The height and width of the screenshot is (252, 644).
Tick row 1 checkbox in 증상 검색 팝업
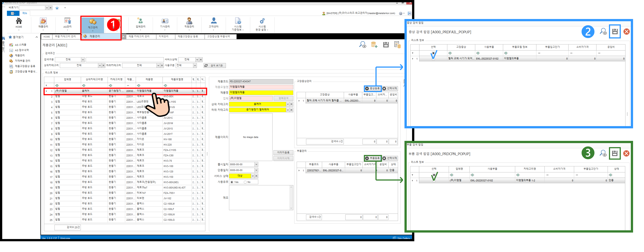click(x=433, y=59)
